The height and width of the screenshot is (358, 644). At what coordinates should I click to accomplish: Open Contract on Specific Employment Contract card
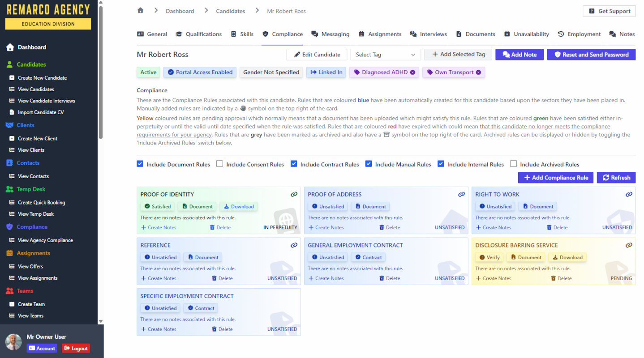click(201, 308)
